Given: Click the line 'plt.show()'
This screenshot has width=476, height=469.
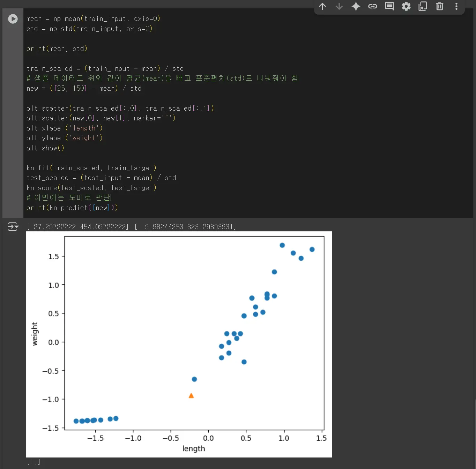Looking at the screenshot, I should click(45, 148).
